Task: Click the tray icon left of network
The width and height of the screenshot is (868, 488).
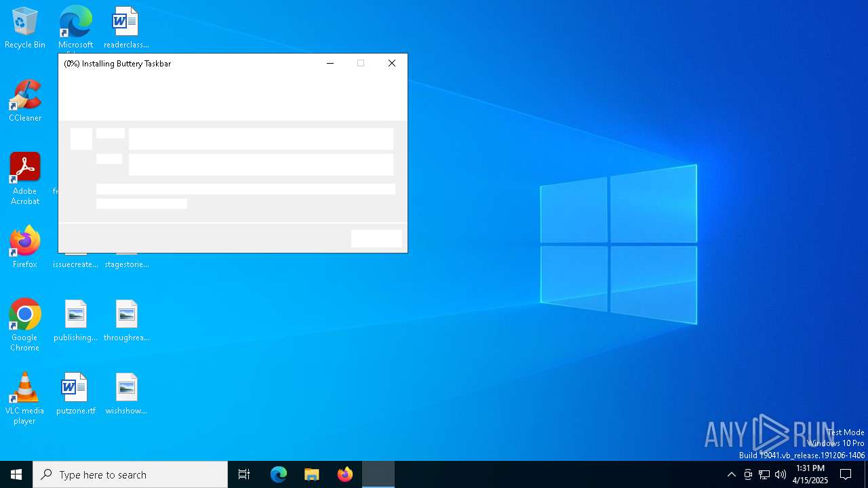Action: (748, 474)
